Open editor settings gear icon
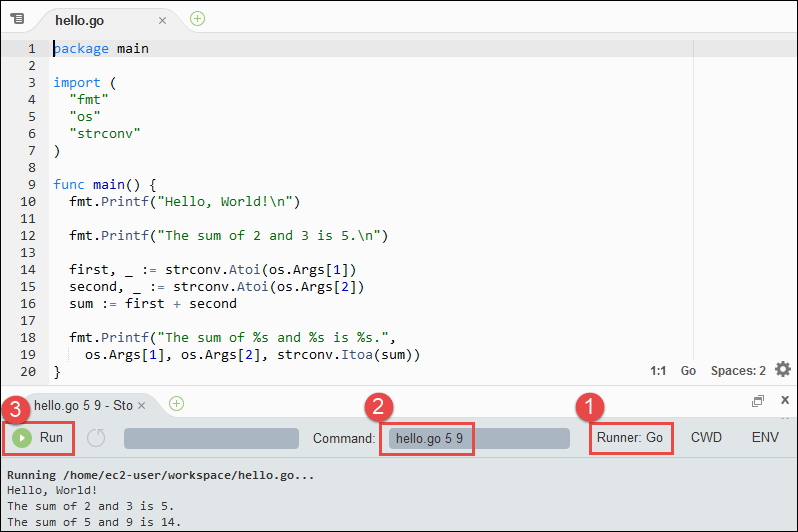The image size is (798, 532). click(782, 369)
